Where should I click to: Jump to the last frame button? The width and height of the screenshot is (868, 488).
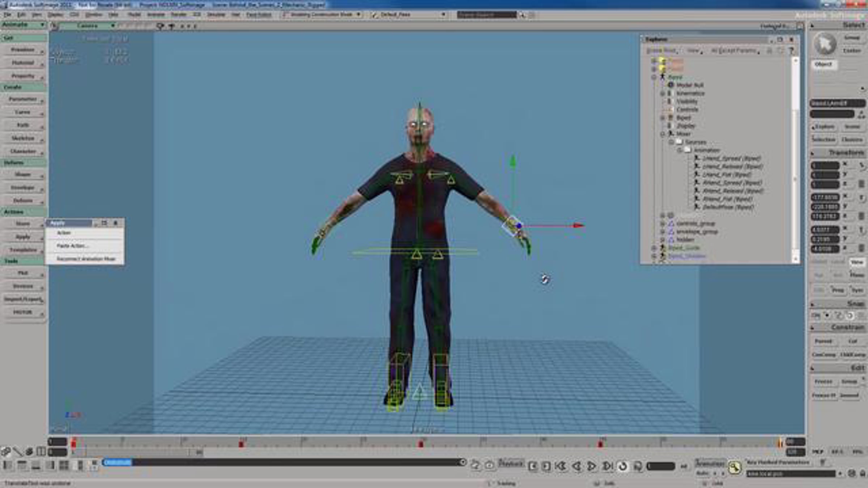click(608, 466)
